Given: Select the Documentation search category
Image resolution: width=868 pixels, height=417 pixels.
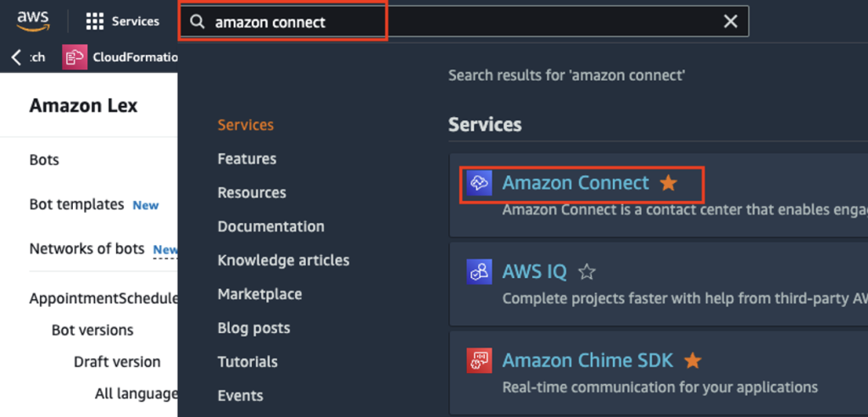Looking at the screenshot, I should tap(270, 226).
